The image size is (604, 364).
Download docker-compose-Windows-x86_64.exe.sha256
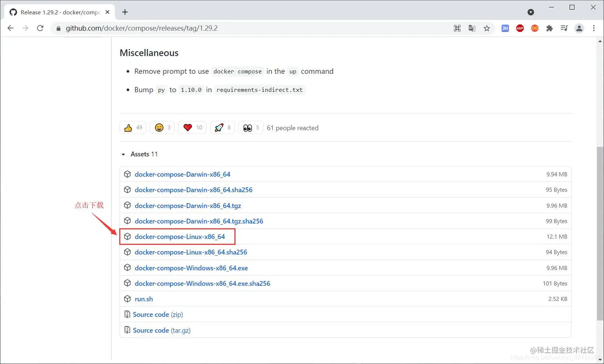tap(203, 283)
